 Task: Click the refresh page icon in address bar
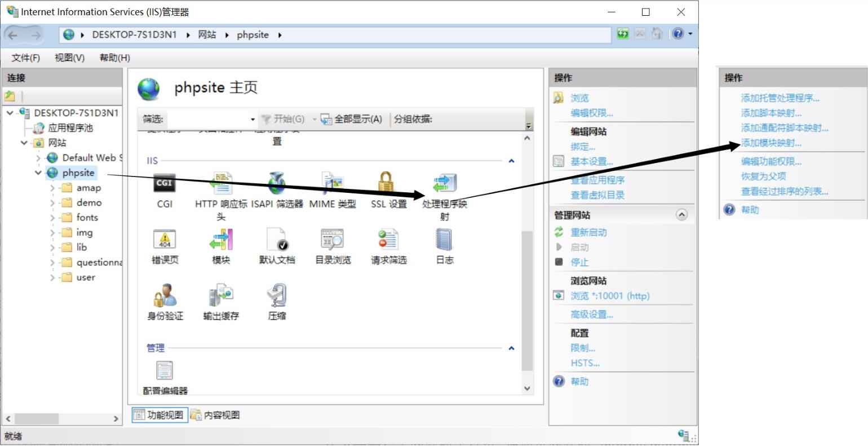622,34
